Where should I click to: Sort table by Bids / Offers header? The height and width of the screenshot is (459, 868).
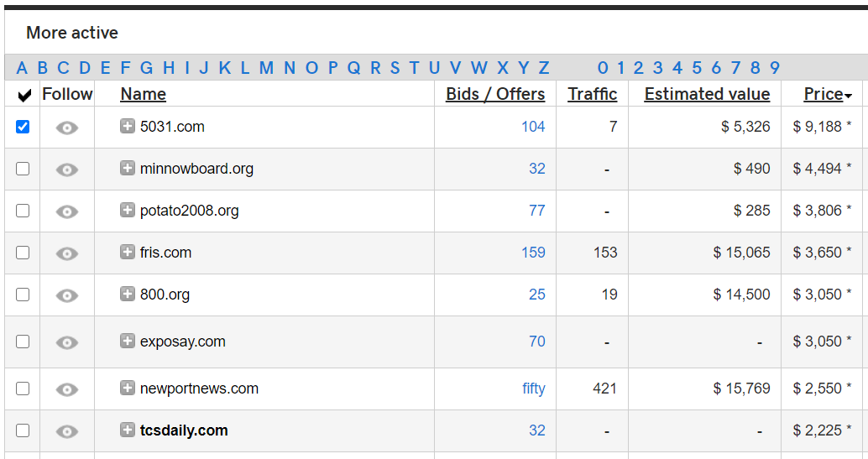coord(495,94)
